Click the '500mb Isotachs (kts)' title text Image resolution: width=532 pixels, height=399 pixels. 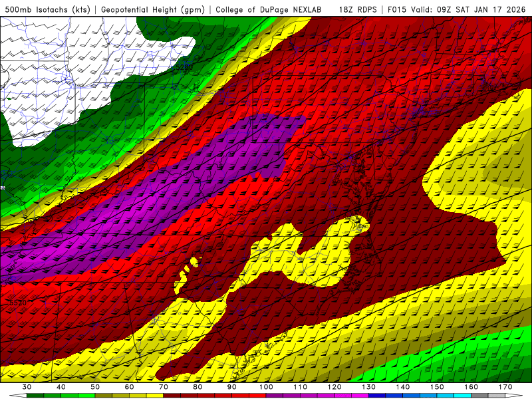tap(47, 9)
